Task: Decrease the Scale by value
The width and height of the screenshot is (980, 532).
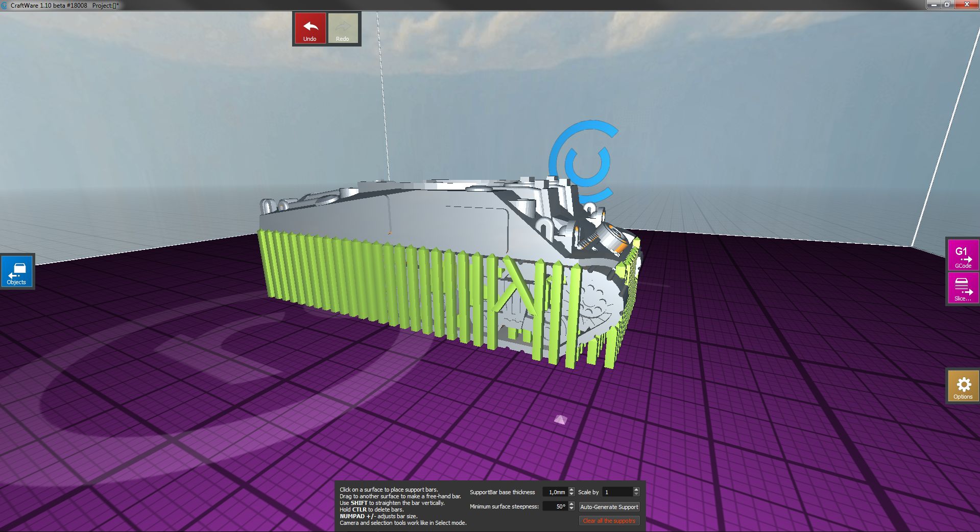Action: (636, 495)
